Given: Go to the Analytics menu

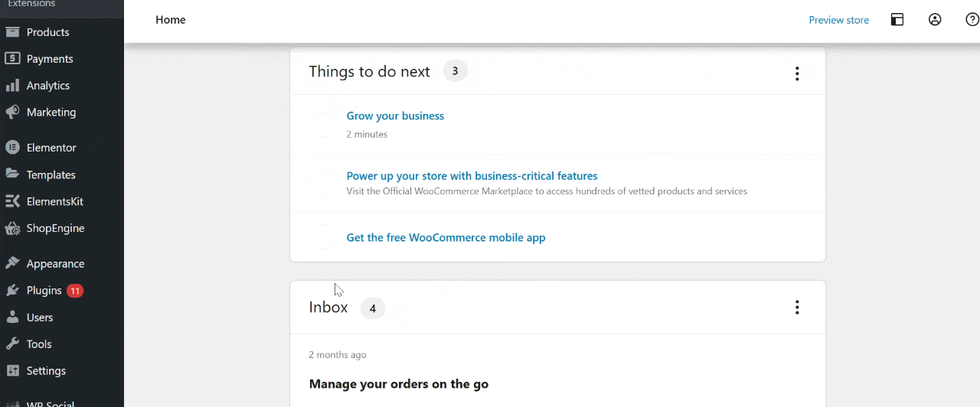Looking at the screenshot, I should (48, 86).
